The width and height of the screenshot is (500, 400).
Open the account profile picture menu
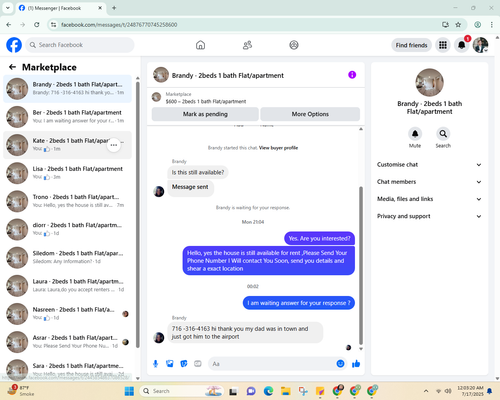tap(480, 45)
